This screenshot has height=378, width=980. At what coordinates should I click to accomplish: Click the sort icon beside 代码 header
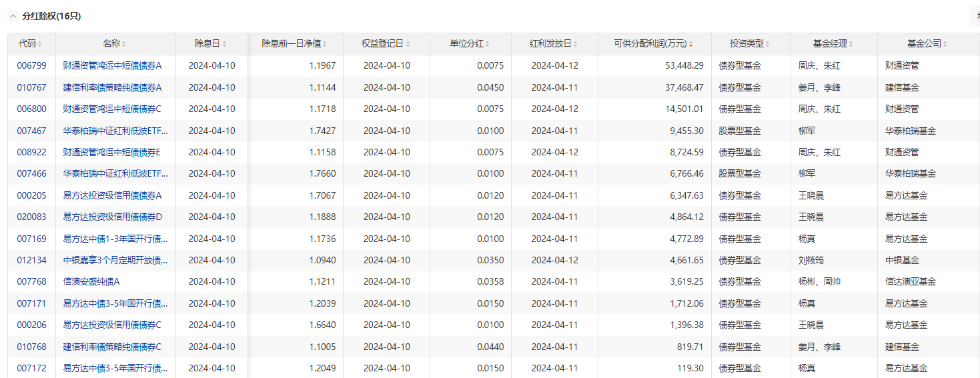click(40, 44)
